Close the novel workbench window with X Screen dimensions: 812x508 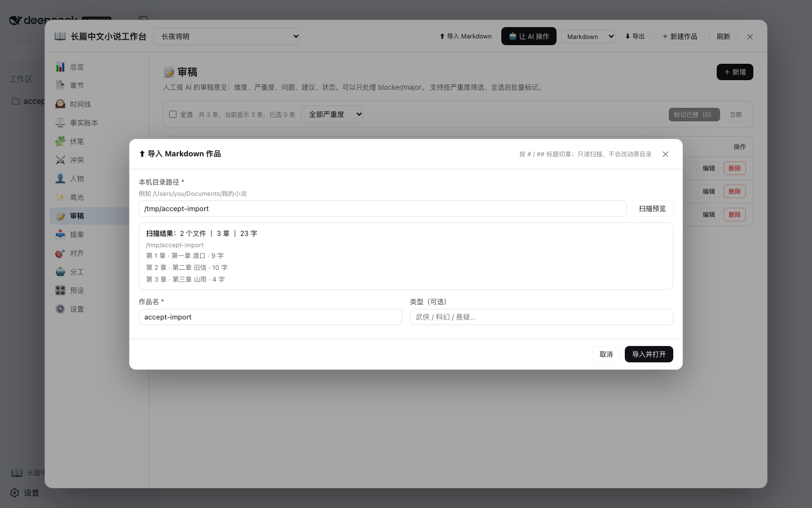coord(750,37)
